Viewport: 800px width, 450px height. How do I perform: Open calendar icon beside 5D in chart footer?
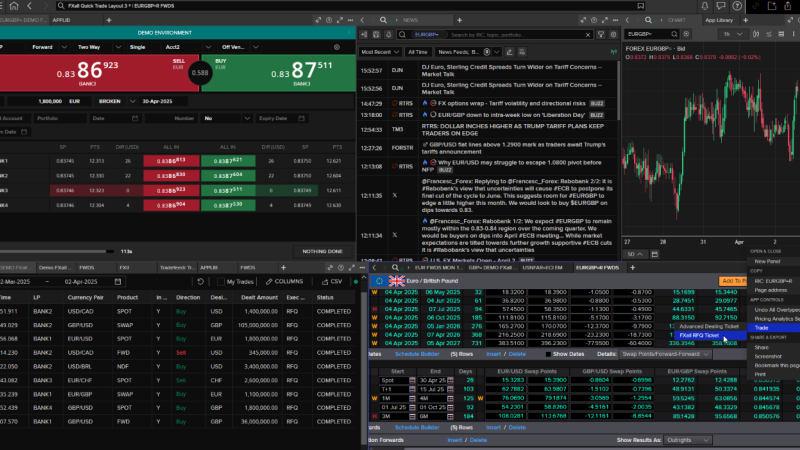(655, 254)
